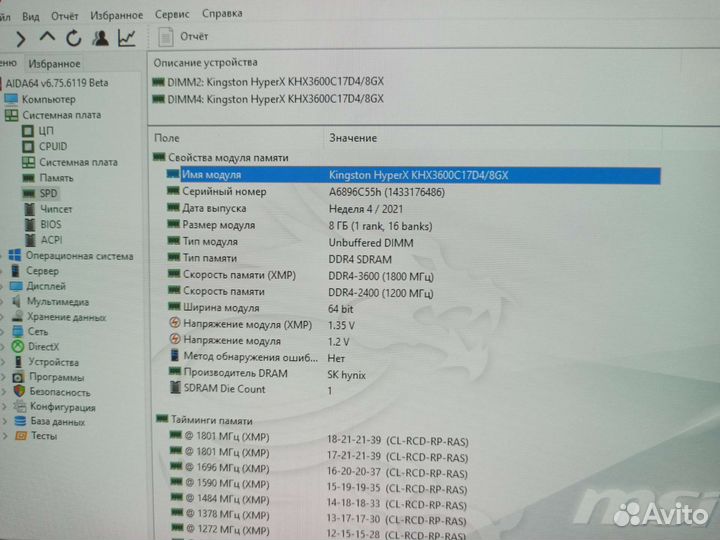Open the Чипсет tree item

coord(56,209)
